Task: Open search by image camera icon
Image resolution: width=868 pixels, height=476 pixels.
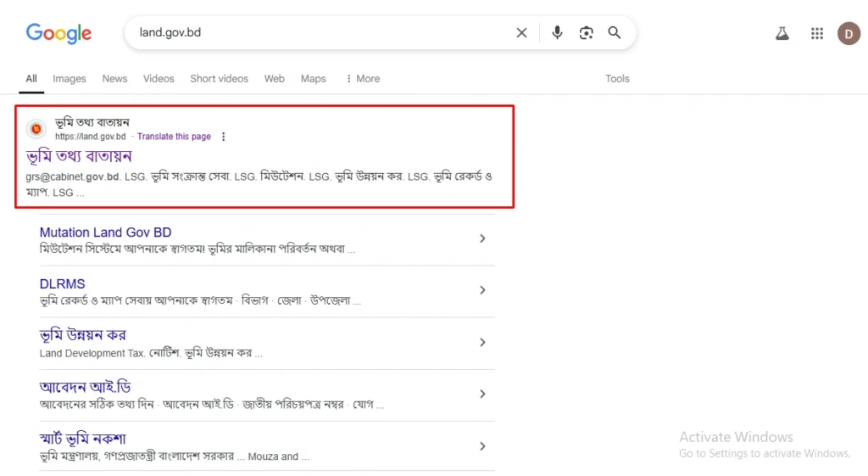Action: click(x=587, y=33)
